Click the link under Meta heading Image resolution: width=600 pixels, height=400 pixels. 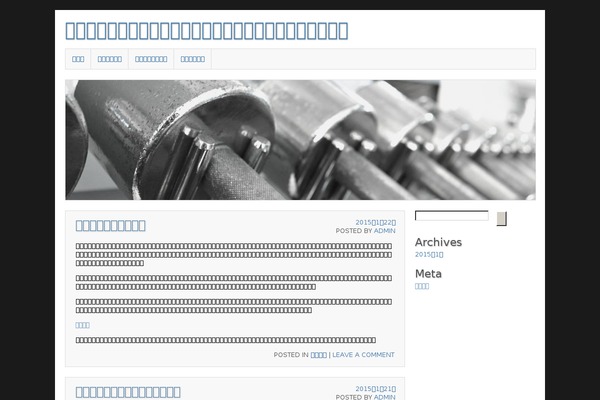pos(422,286)
